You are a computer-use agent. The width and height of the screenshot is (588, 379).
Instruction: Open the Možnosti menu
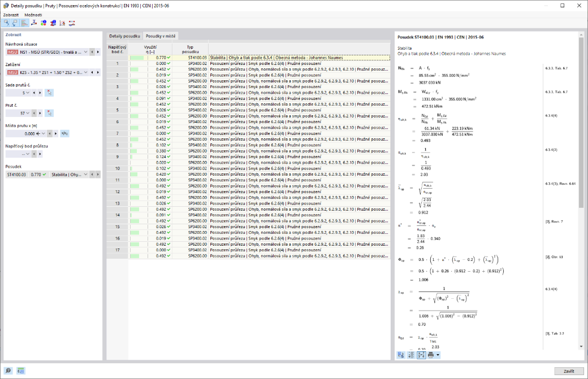coord(33,15)
